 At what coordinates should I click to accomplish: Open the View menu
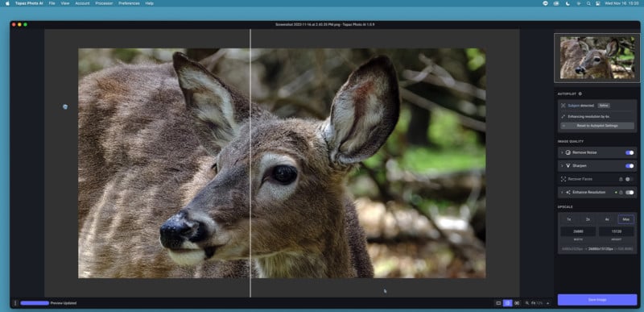(x=65, y=3)
